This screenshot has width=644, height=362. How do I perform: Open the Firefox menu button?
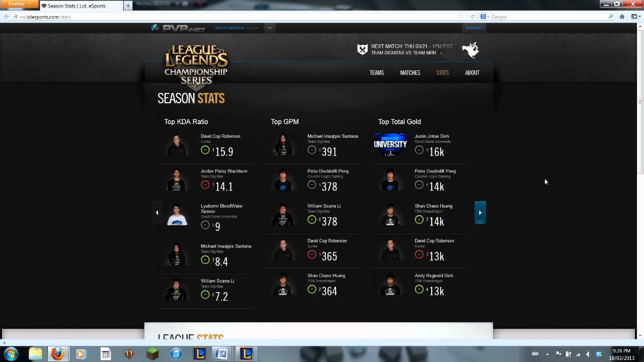[x=19, y=4]
